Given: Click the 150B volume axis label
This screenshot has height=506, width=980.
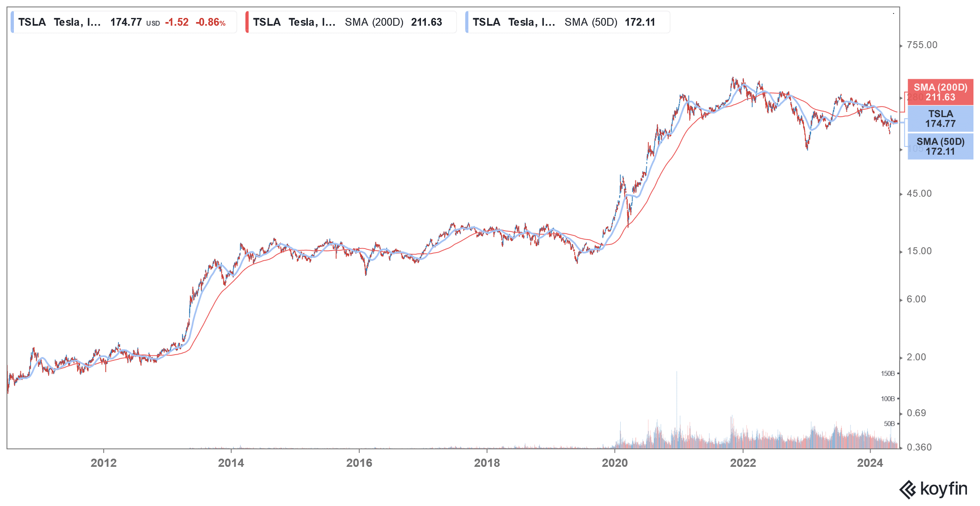Looking at the screenshot, I should 888,373.
